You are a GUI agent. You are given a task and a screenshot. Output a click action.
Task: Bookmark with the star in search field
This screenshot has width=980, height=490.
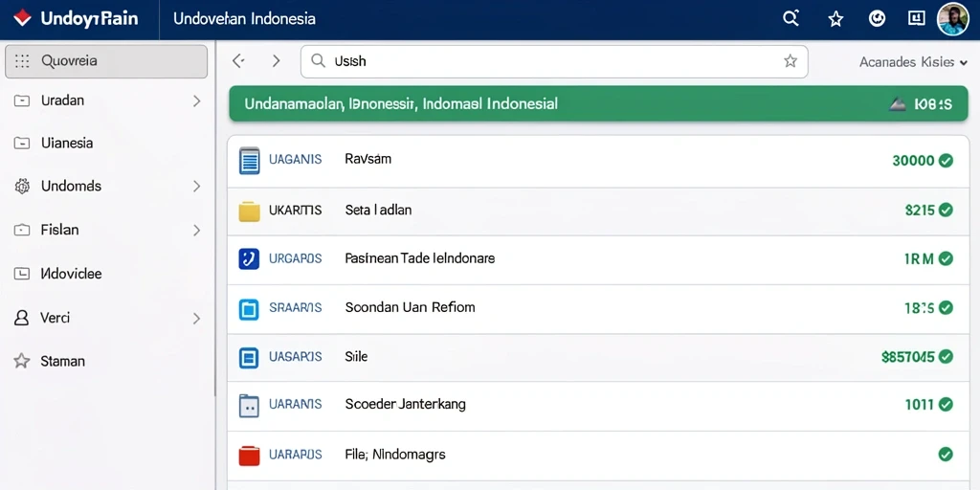790,60
